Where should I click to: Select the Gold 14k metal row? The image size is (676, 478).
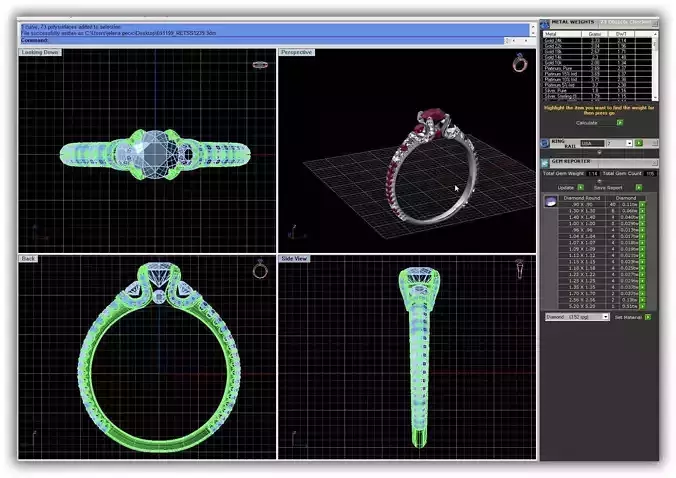click(597, 57)
